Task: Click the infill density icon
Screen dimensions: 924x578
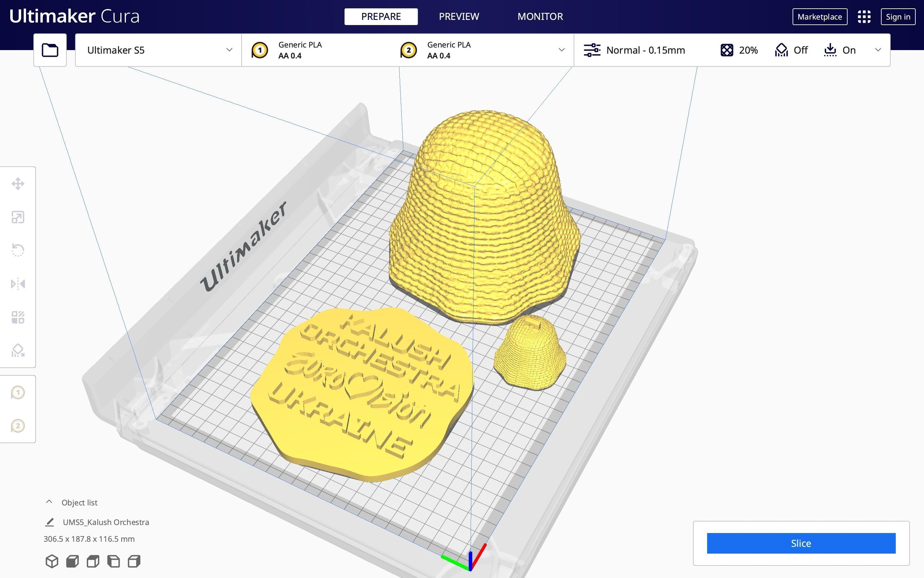Action: [x=727, y=50]
